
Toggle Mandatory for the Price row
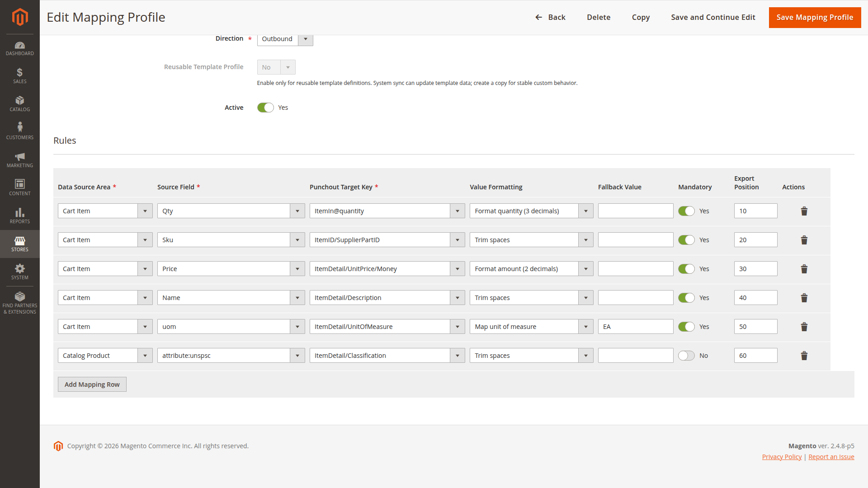[686, 269]
